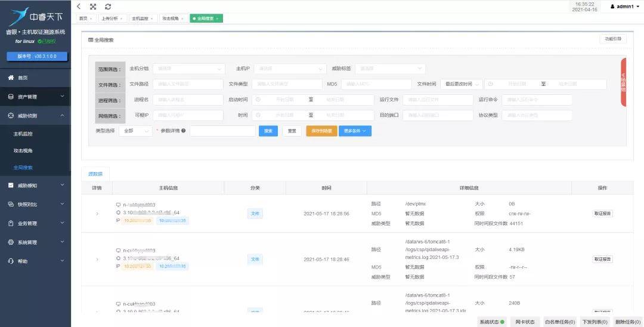Click 取证报告 in the 4.19KB row
This screenshot has width=644, height=327.
[x=602, y=259]
